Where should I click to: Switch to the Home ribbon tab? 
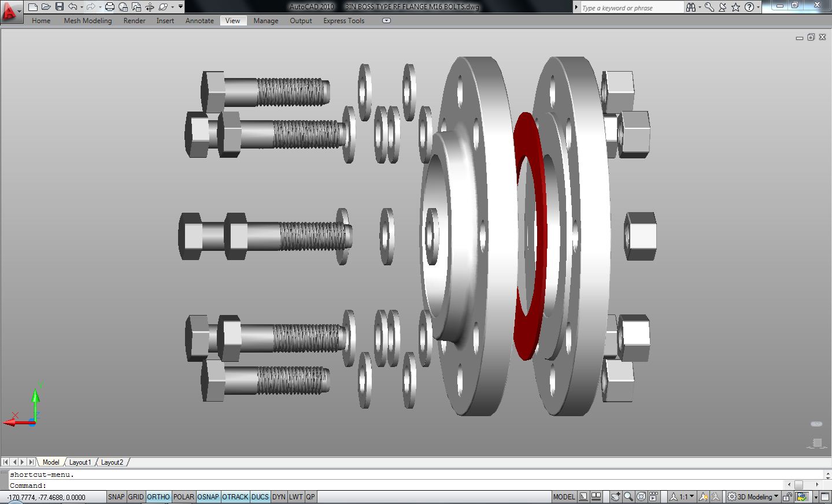point(41,21)
